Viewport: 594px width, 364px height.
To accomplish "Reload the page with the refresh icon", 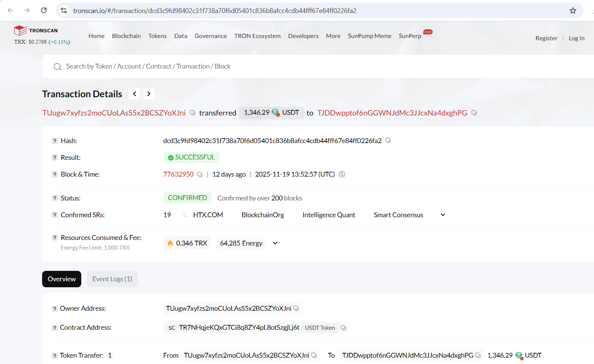I will click(44, 10).
